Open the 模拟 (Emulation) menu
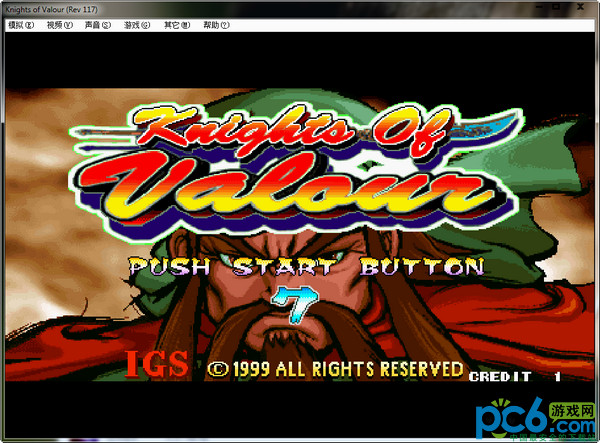 (x=21, y=25)
